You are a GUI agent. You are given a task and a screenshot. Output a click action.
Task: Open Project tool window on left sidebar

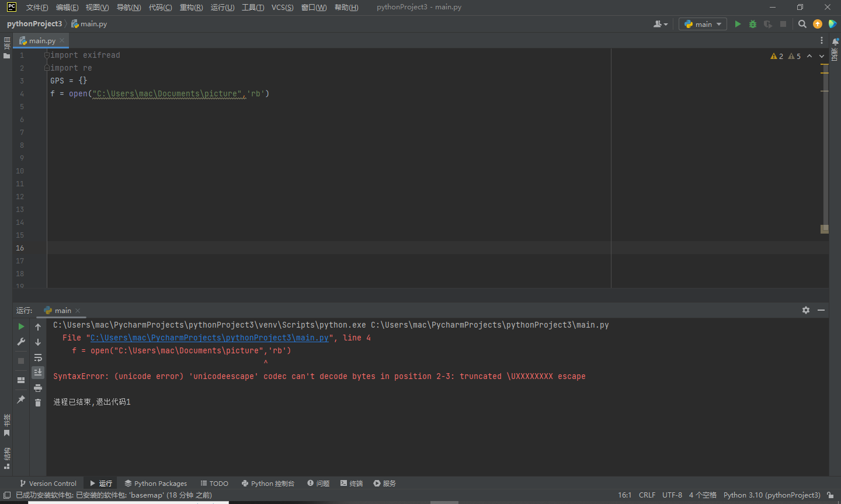pyautogui.click(x=6, y=48)
